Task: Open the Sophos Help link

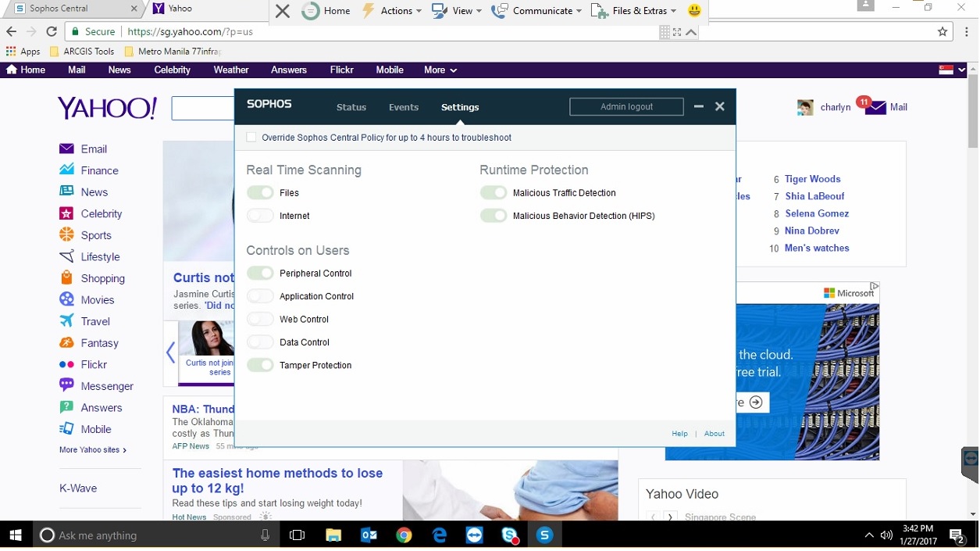Action: 679,434
